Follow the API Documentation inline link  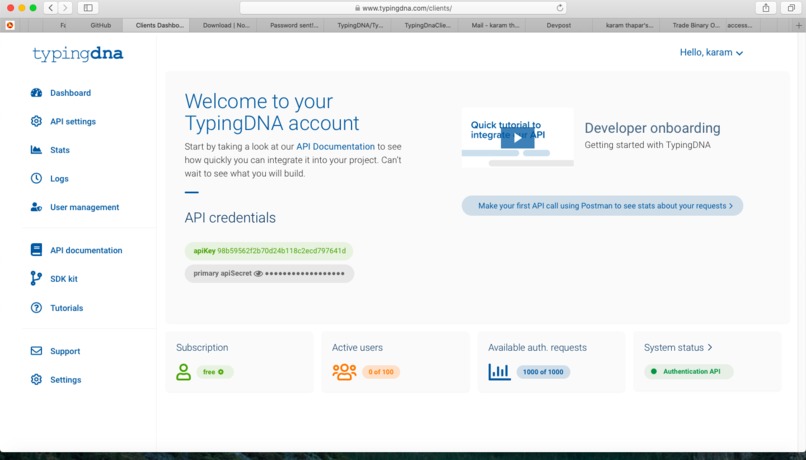coord(336,146)
